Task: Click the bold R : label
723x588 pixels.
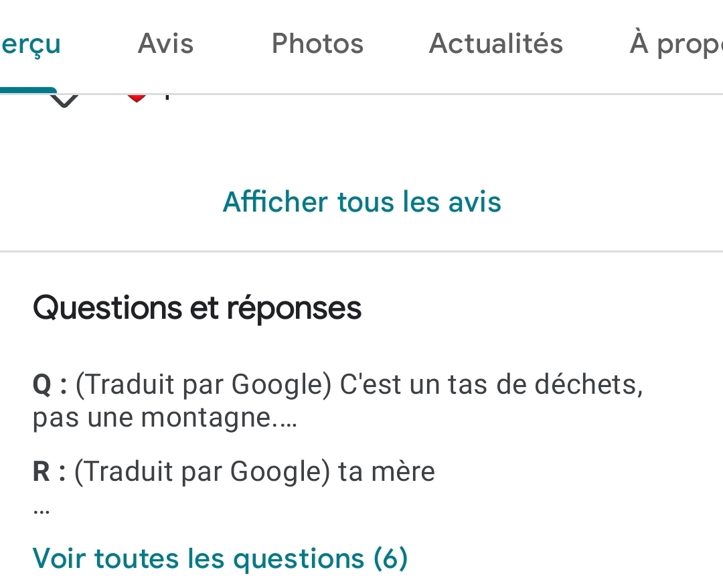Action: [x=49, y=472]
